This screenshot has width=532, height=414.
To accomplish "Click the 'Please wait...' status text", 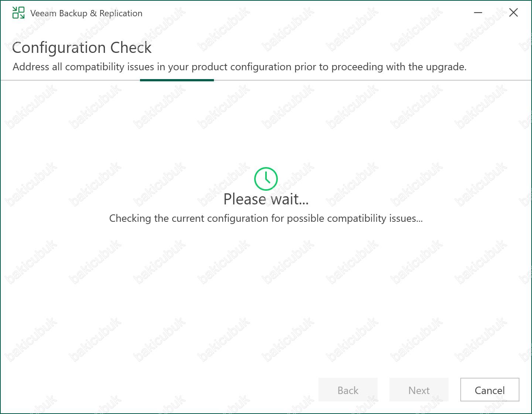I will [266, 199].
